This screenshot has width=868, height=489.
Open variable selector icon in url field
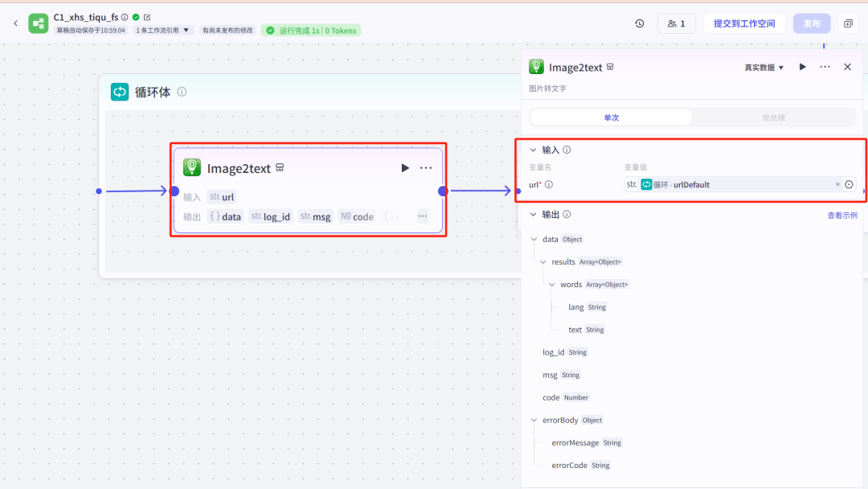click(849, 184)
